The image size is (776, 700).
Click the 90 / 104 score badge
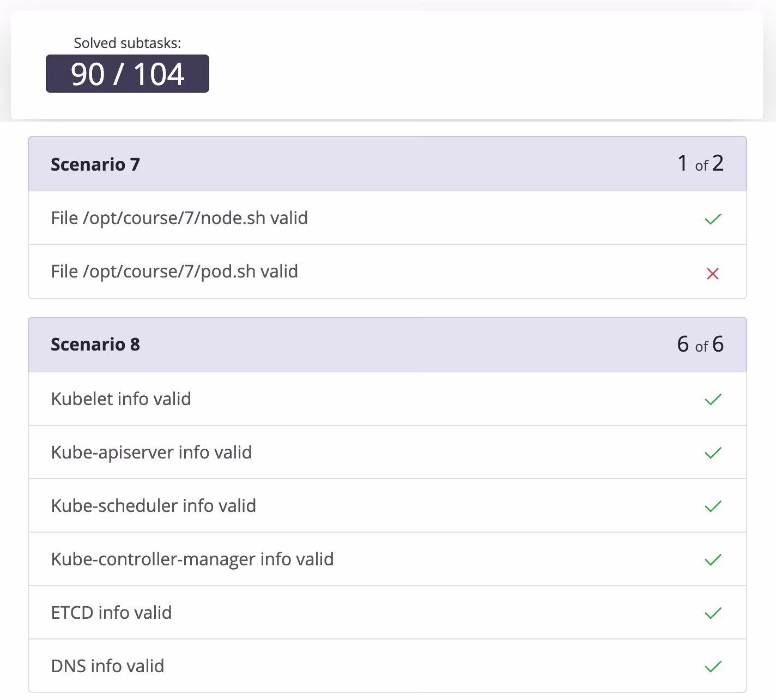click(x=127, y=74)
